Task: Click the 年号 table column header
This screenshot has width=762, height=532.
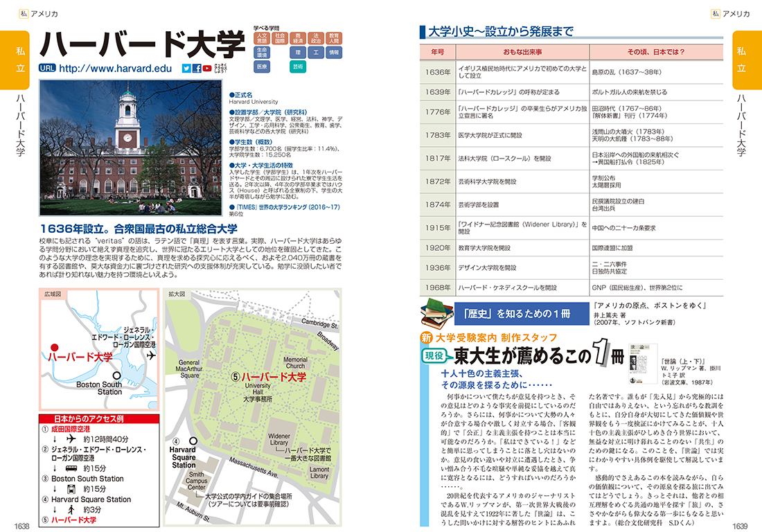Action: pyautogui.click(x=437, y=51)
